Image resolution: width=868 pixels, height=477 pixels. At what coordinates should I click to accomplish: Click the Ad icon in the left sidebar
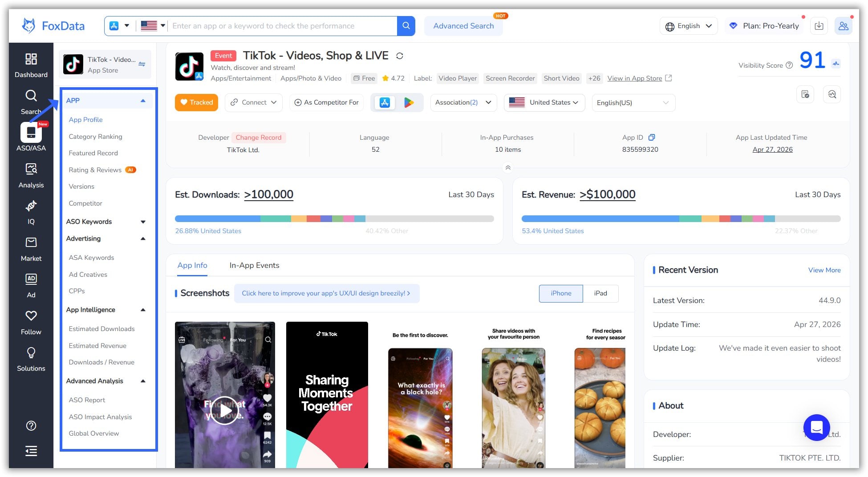pyautogui.click(x=31, y=283)
